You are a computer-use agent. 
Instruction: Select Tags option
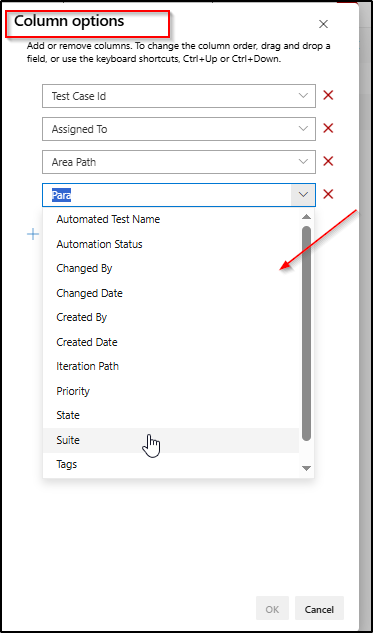[x=171, y=465]
